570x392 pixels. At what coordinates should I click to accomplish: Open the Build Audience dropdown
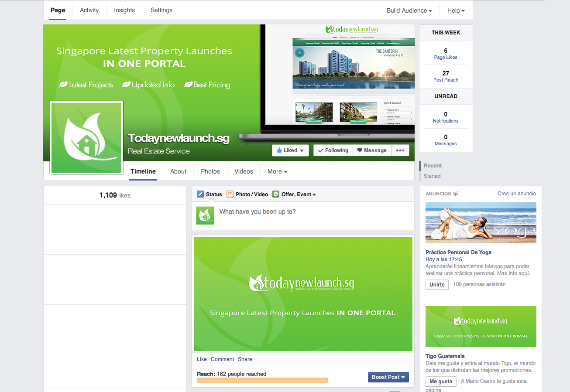point(409,10)
